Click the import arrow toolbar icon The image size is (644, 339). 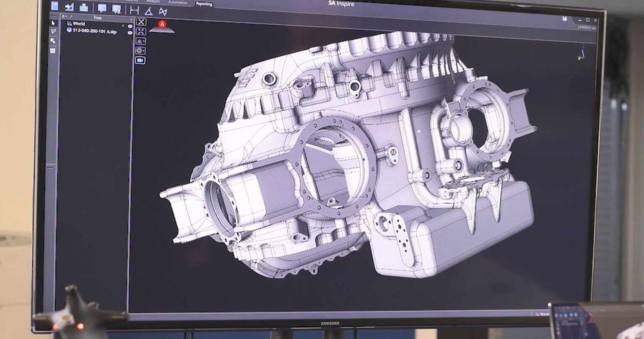(69, 8)
